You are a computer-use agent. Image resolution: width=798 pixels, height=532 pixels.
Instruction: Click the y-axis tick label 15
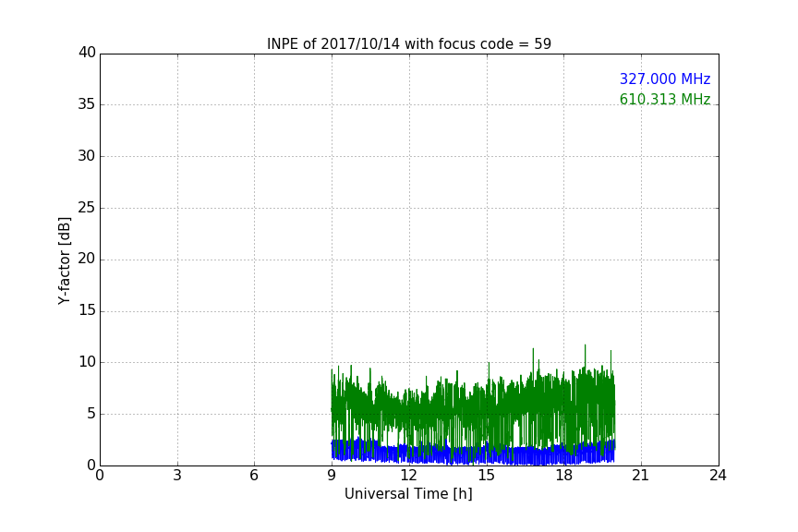coord(87,310)
